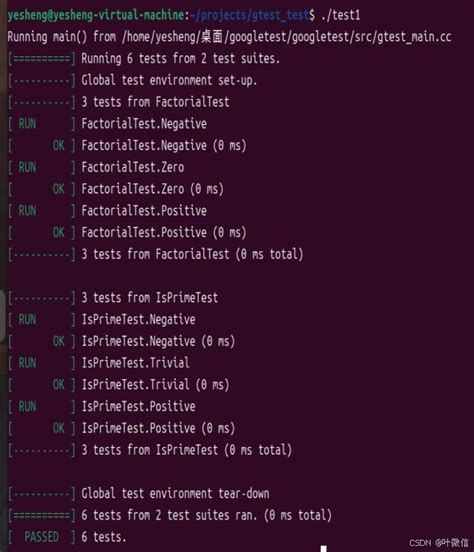Screen dimensions: 474x552
Task: Click the '3 tests from IsPrimeTest' header line
Action: pyautogui.click(x=150, y=298)
